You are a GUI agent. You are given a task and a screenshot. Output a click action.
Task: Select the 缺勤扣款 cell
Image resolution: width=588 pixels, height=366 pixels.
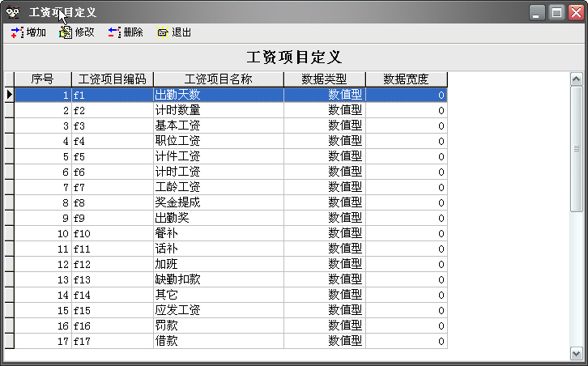coord(219,279)
